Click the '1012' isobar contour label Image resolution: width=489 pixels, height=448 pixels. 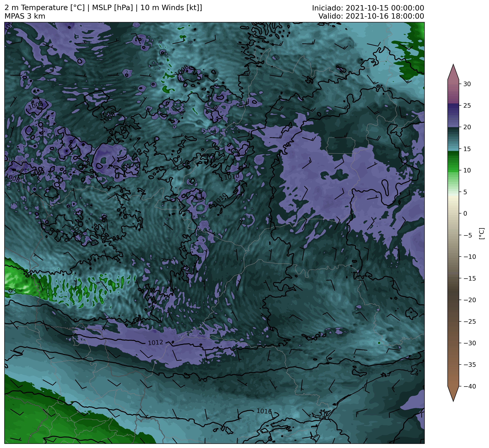point(155,343)
